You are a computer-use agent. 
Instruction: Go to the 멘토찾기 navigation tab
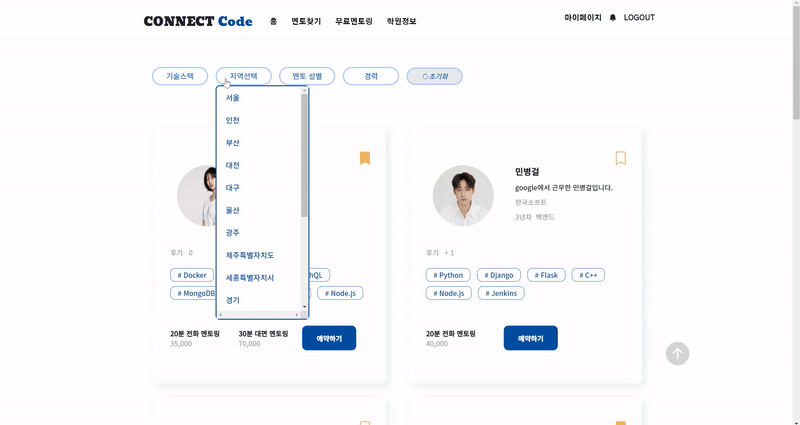pyautogui.click(x=306, y=21)
